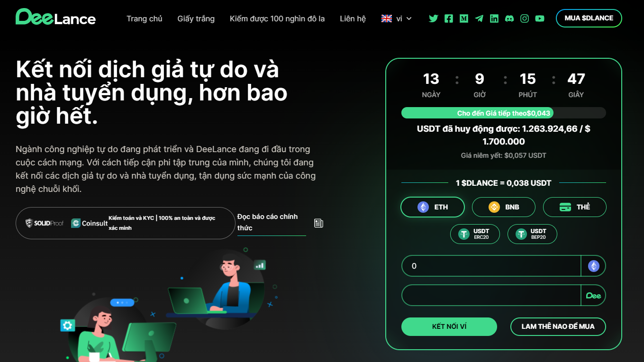Open the YouTube social icon
Image resolution: width=644 pixels, height=362 pixels.
point(540,18)
